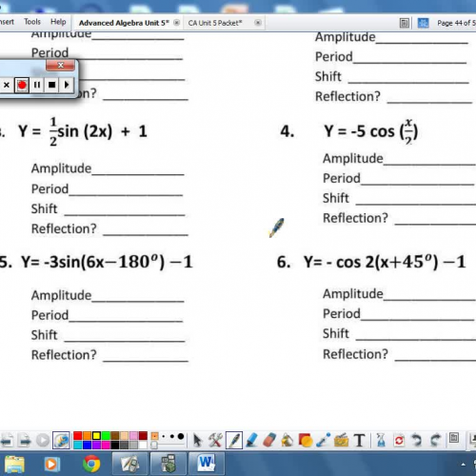Click the spray bottle Clear tool

pos(381,441)
